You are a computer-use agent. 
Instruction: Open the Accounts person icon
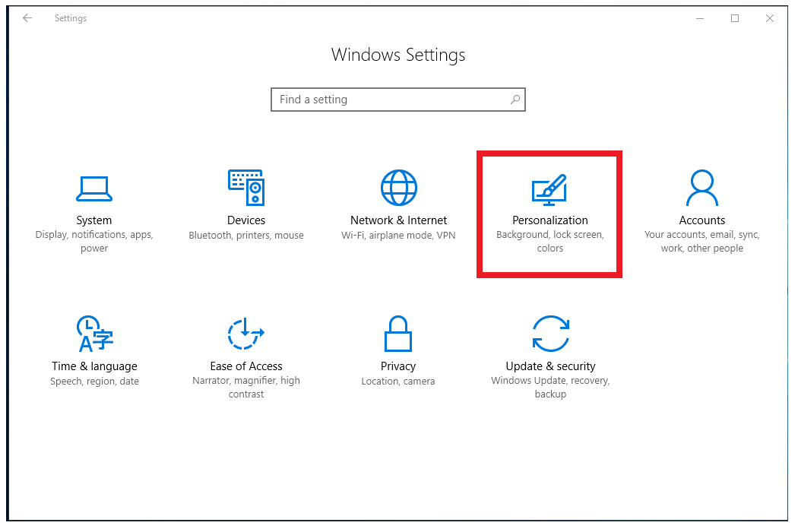701,188
